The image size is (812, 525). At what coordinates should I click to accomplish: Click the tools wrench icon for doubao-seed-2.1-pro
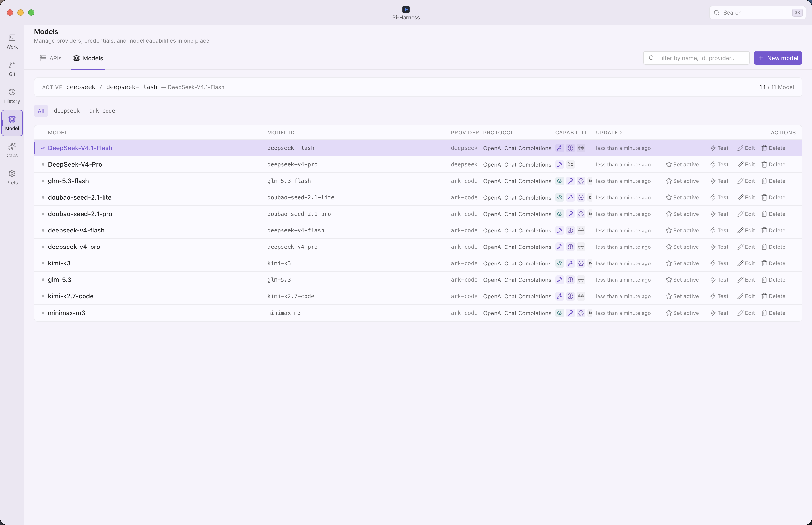pos(570,214)
